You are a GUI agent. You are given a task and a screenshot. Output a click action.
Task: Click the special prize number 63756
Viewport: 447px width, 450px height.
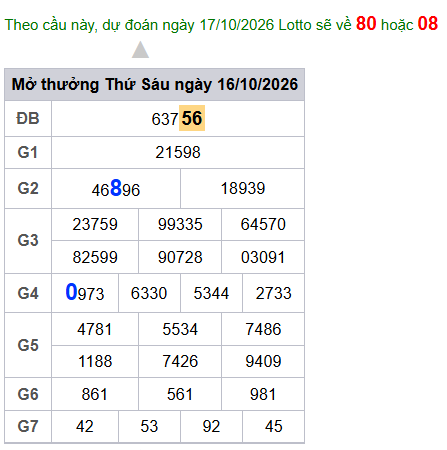coord(178,118)
